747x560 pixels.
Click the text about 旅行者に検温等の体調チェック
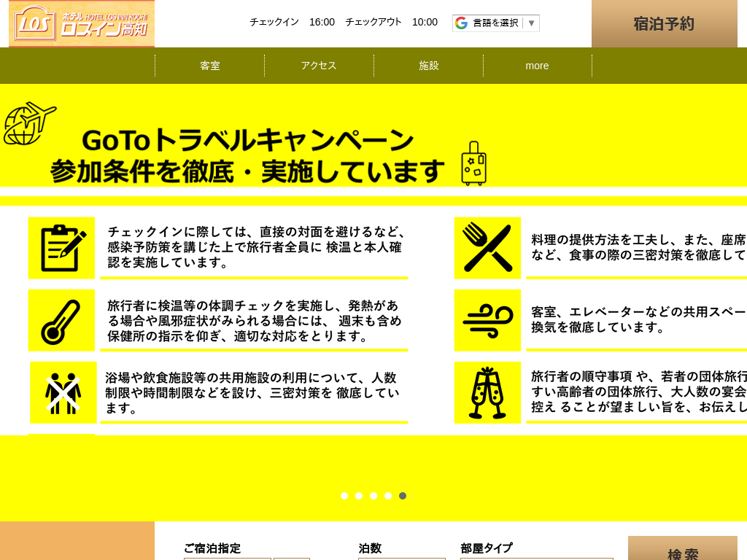pyautogui.click(x=255, y=321)
